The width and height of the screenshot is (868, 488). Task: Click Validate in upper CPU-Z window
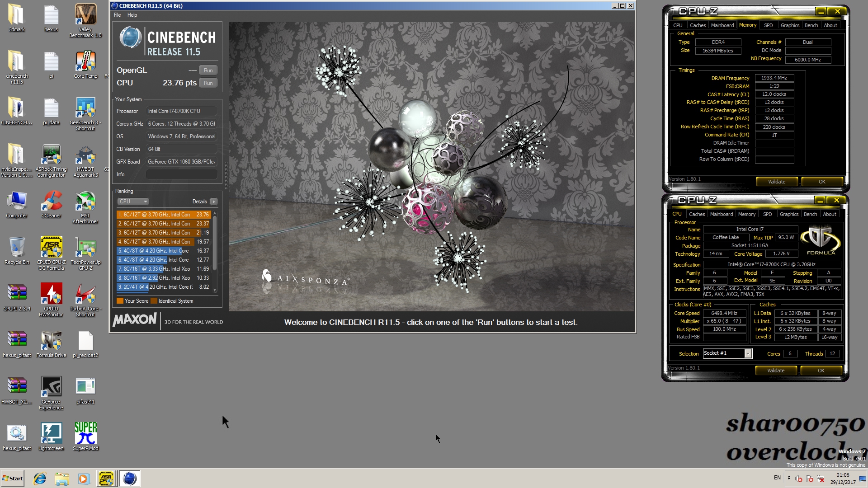(x=777, y=182)
